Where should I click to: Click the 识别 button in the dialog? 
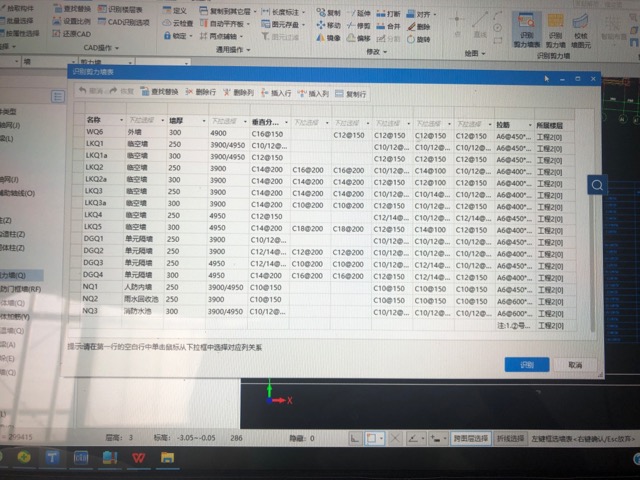tap(527, 364)
